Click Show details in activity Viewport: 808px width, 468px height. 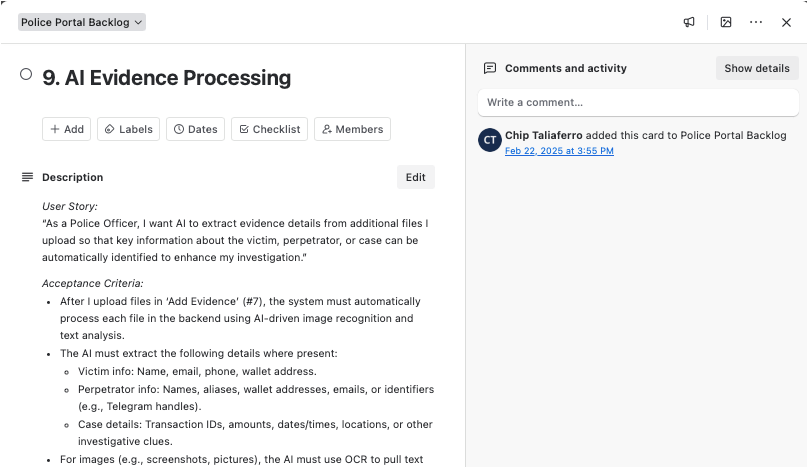tap(757, 68)
